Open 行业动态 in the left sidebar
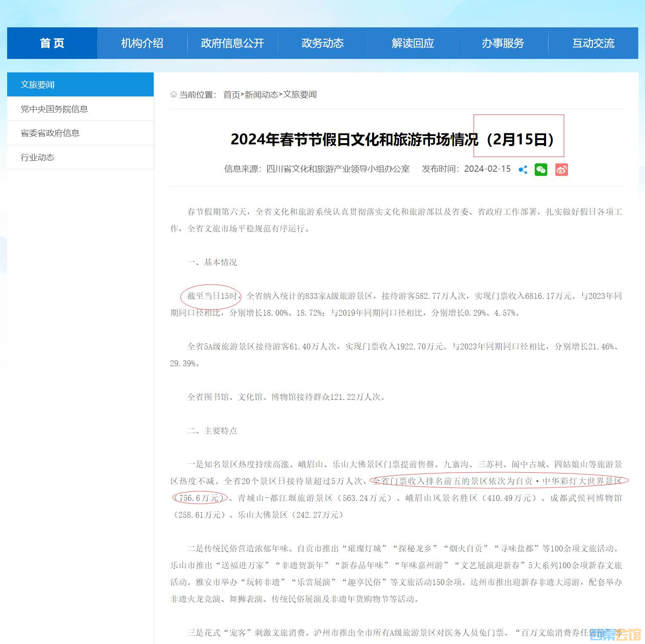 (38, 157)
